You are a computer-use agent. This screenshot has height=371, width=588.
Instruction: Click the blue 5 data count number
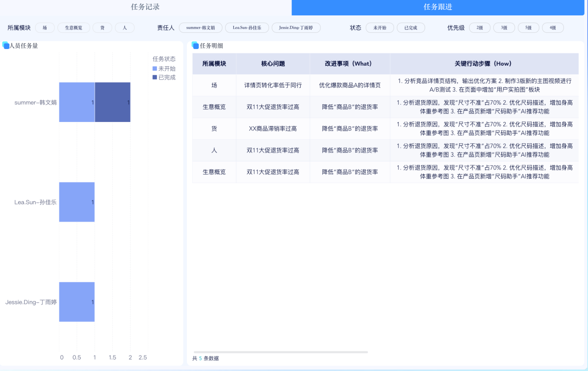pos(200,358)
